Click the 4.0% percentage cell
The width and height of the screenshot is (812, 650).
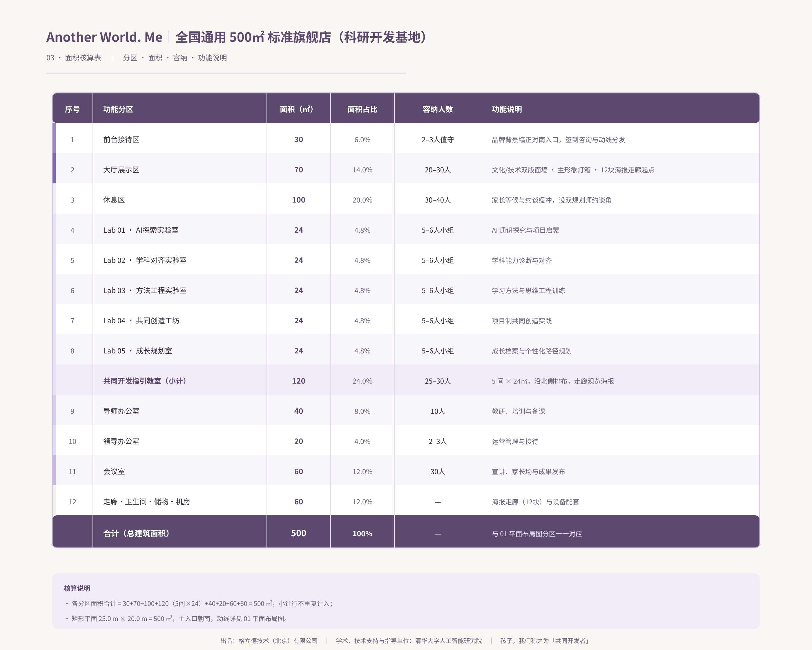362,441
